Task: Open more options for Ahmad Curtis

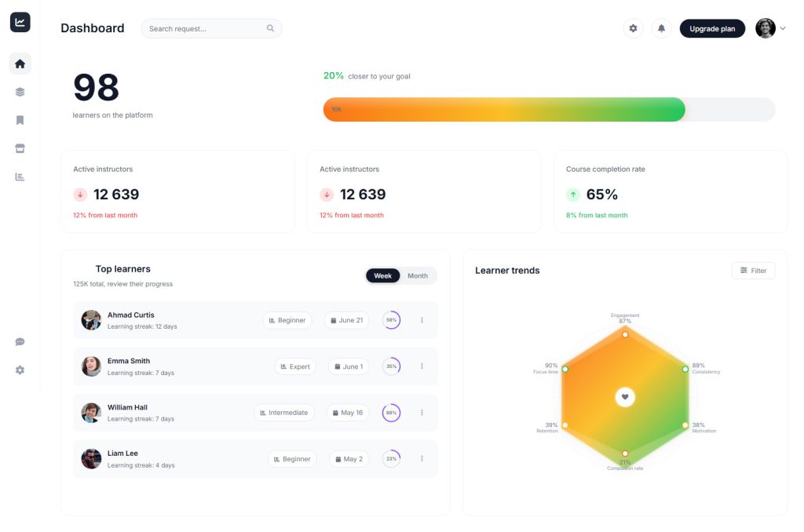Action: [422, 320]
